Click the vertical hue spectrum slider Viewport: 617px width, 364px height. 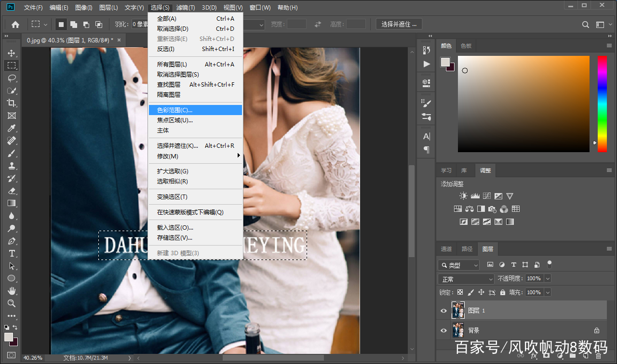point(602,104)
